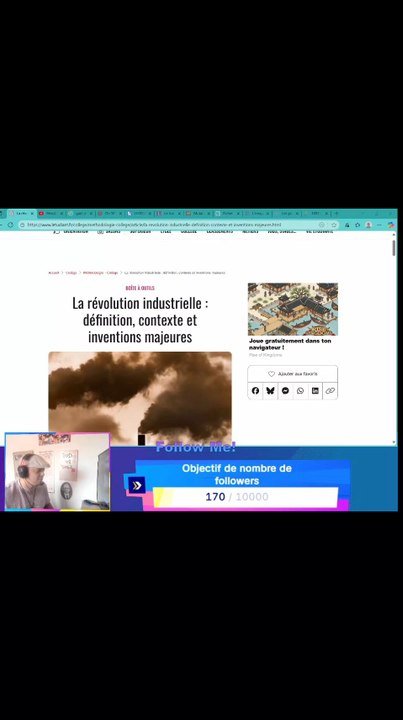Reload the page with the refresh icon
This screenshot has height=720, width=403.
(10, 225)
